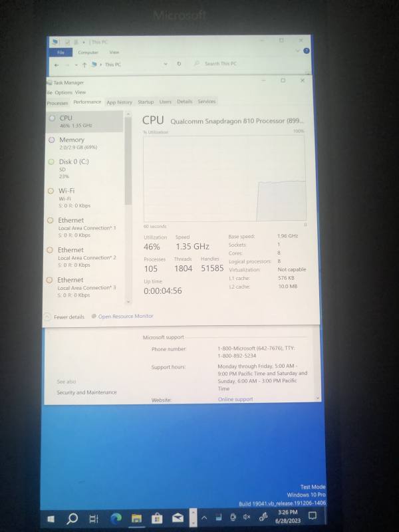
Task: Open Mail app from taskbar
Action: coord(178,517)
